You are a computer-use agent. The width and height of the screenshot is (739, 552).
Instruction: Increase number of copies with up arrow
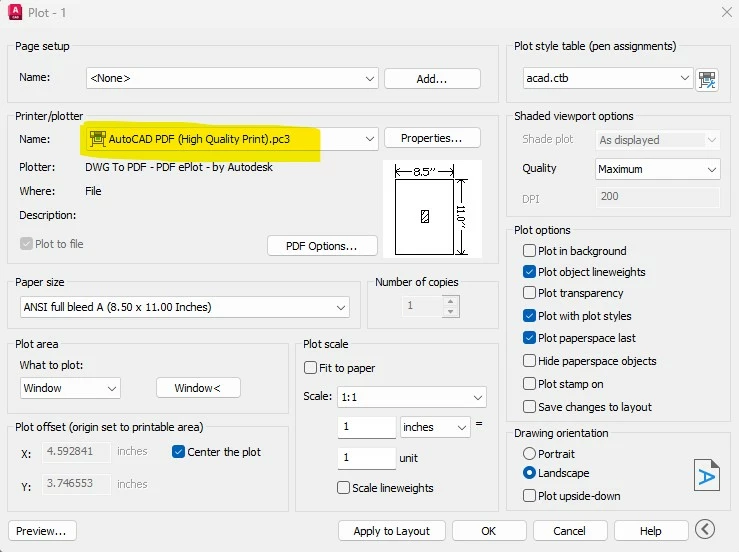(x=451, y=301)
